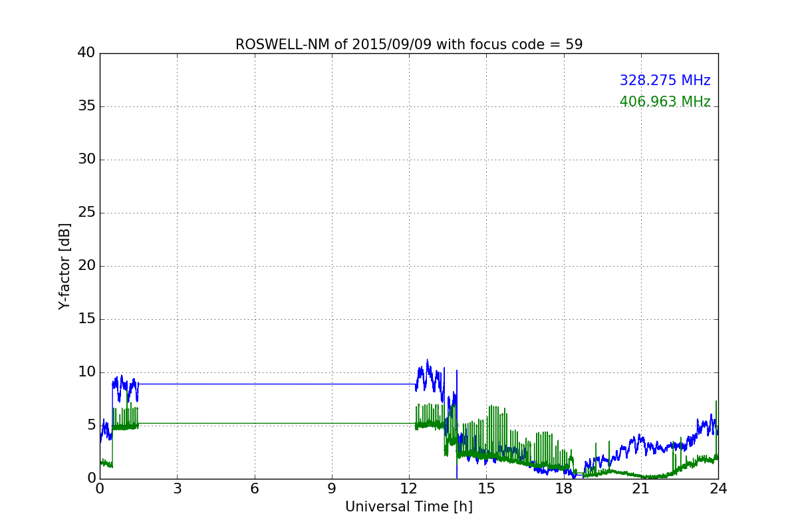Viewport: 798px width, 532px height.
Task: Click x-axis tick label 24
Action: tap(718, 488)
